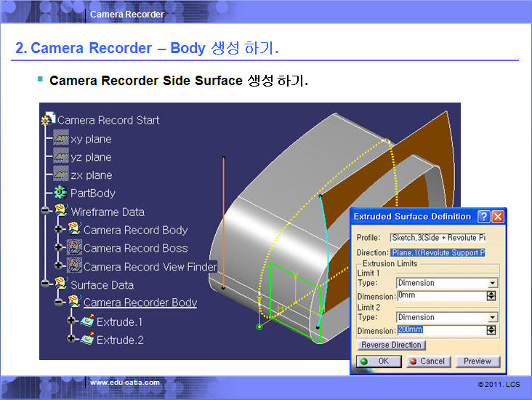Click the Preview button
This screenshot has height=400, width=532.
pos(477,361)
